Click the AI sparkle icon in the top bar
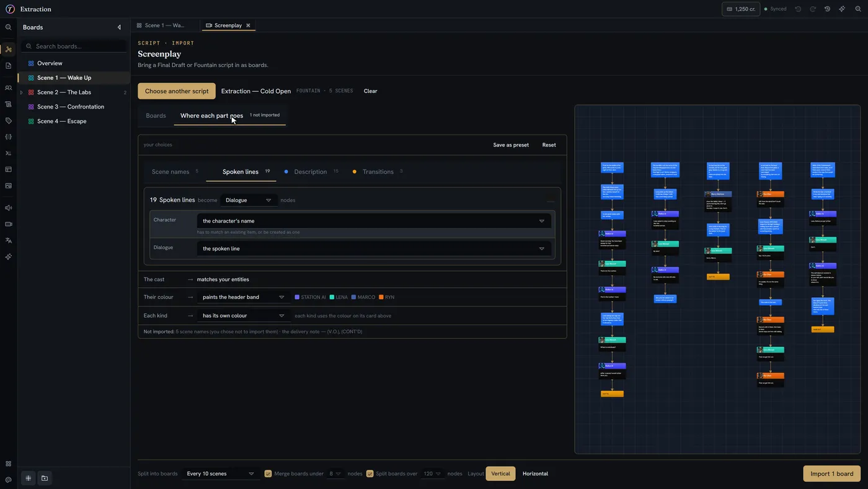868x489 pixels. pos(842,9)
